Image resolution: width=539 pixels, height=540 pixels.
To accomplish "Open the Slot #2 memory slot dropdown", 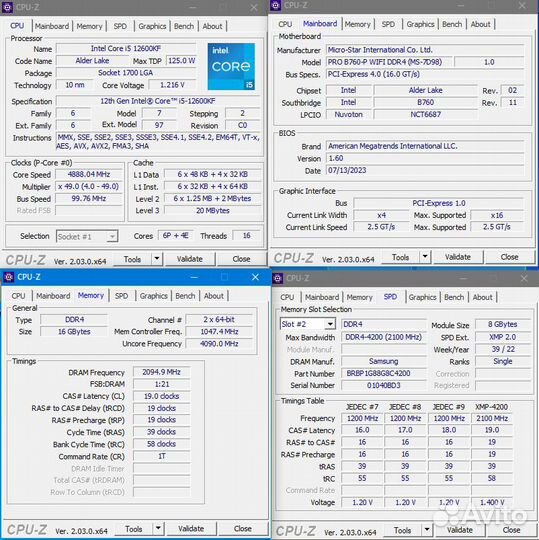I will 308,324.
